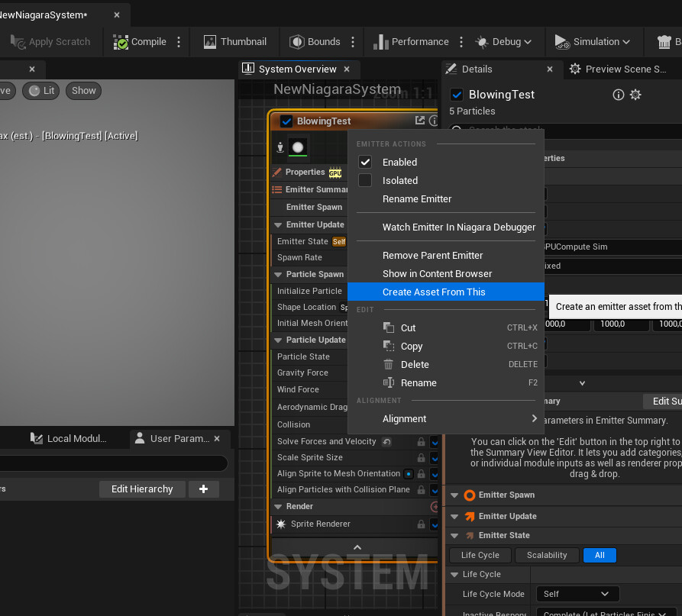Image resolution: width=682 pixels, height=616 pixels.
Task: Click the Delete trash icon
Action: pyautogui.click(x=389, y=364)
